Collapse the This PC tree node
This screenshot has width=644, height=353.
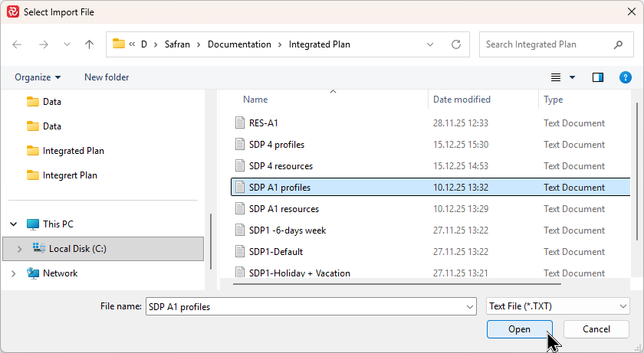point(14,224)
